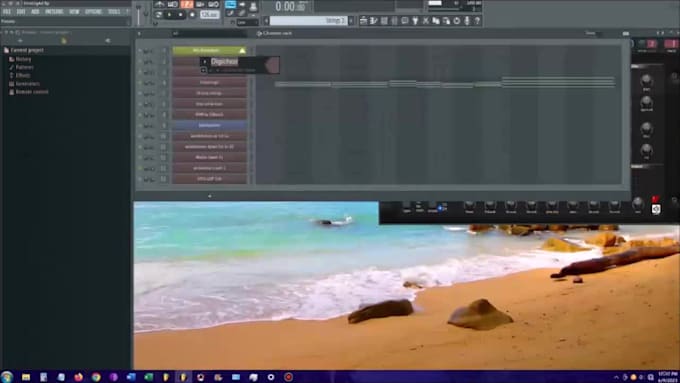Open the snap 'Line' dropdown
This screenshot has height=383, width=680.
click(x=247, y=22)
